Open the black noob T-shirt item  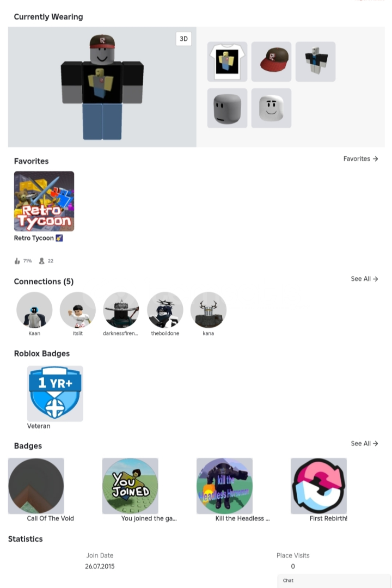click(227, 62)
